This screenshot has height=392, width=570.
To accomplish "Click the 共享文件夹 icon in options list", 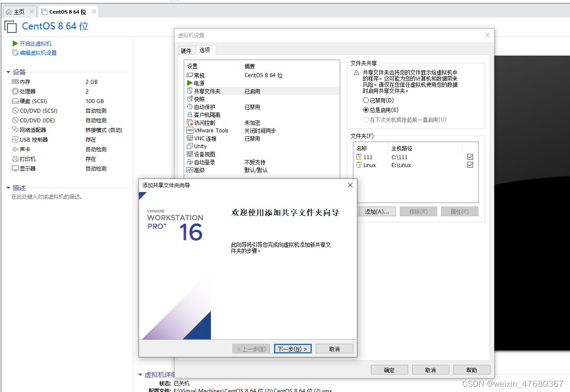I will [190, 91].
